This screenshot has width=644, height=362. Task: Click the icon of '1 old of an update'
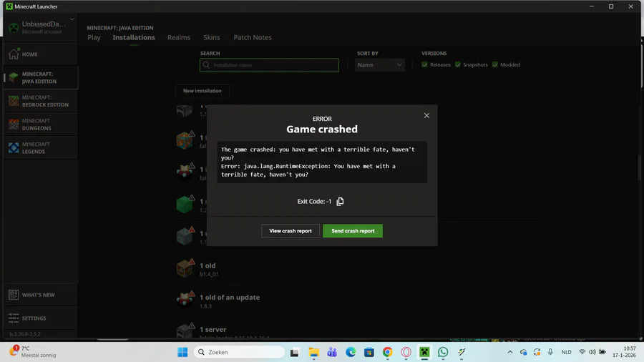185,301
